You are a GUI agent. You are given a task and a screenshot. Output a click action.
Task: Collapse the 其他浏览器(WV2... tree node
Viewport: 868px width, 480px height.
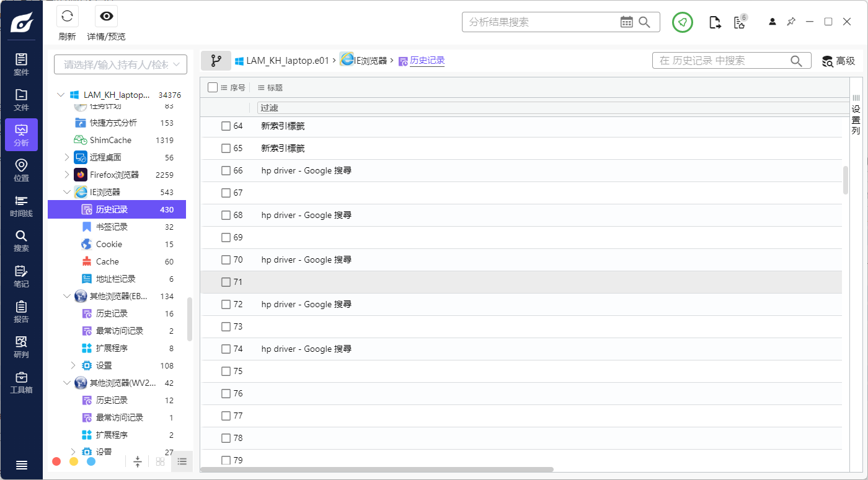coord(67,383)
